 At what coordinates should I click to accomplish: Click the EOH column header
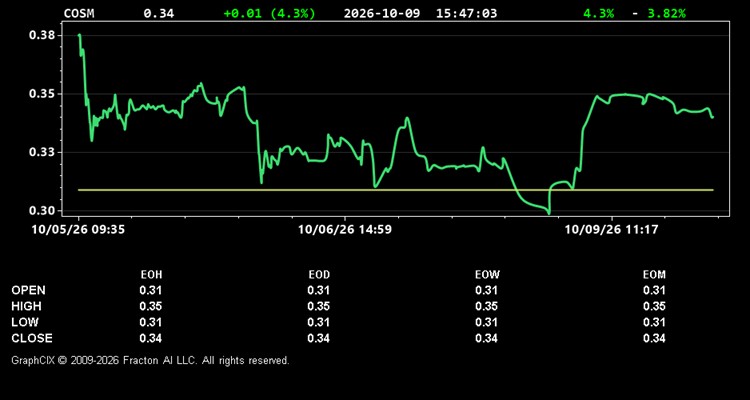pyautogui.click(x=151, y=275)
